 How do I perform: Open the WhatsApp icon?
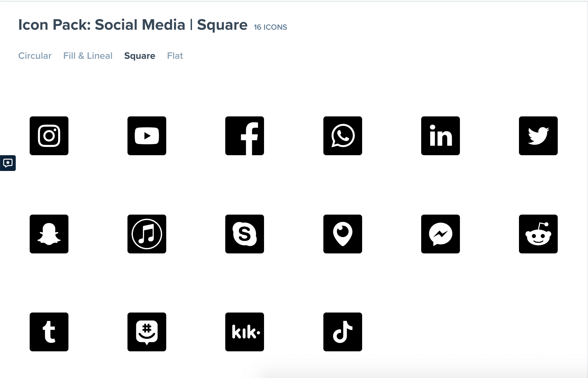point(342,136)
